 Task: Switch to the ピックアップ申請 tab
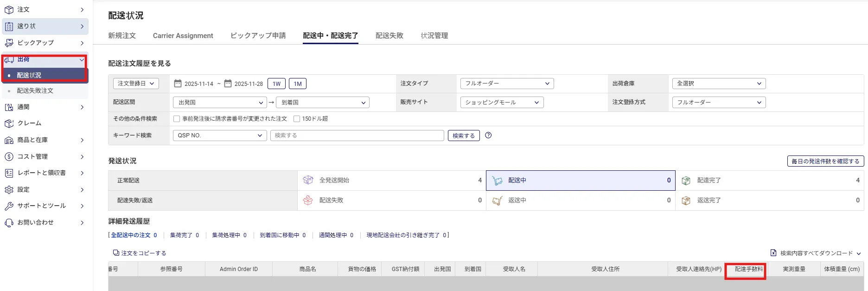click(x=258, y=36)
